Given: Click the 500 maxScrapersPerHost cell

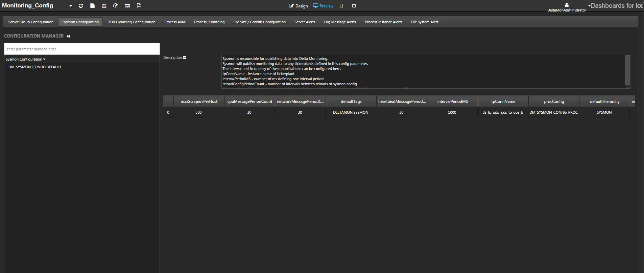Looking at the screenshot, I should pos(199,112).
